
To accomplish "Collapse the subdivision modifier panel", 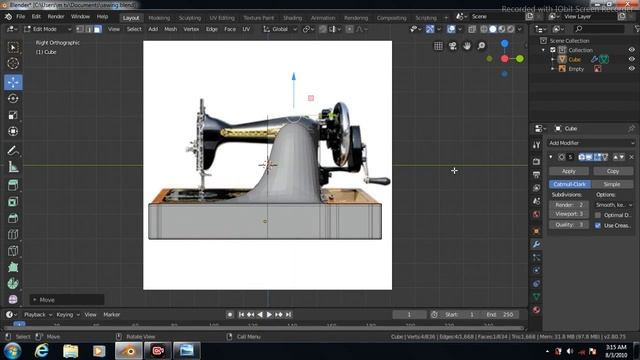I will pos(551,157).
